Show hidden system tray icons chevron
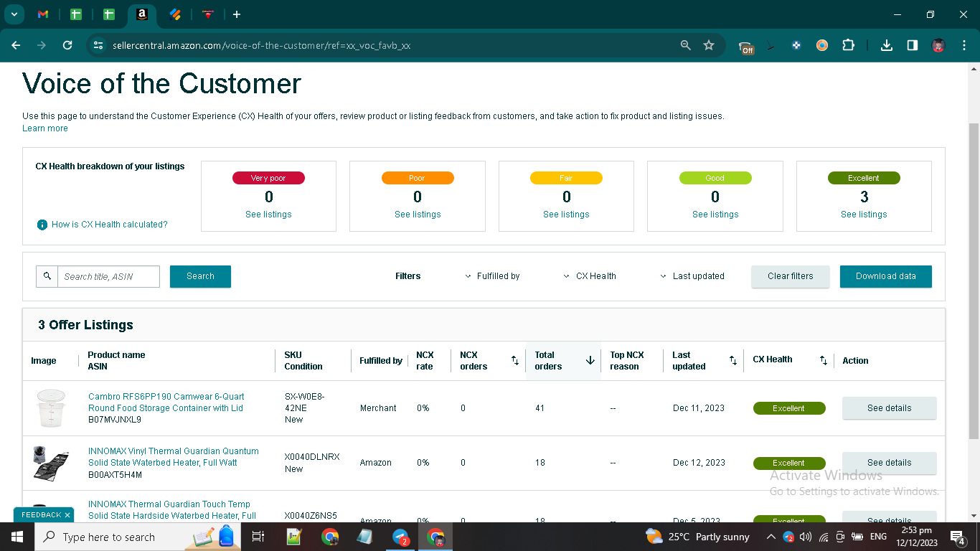This screenshot has height=551, width=980. (771, 537)
